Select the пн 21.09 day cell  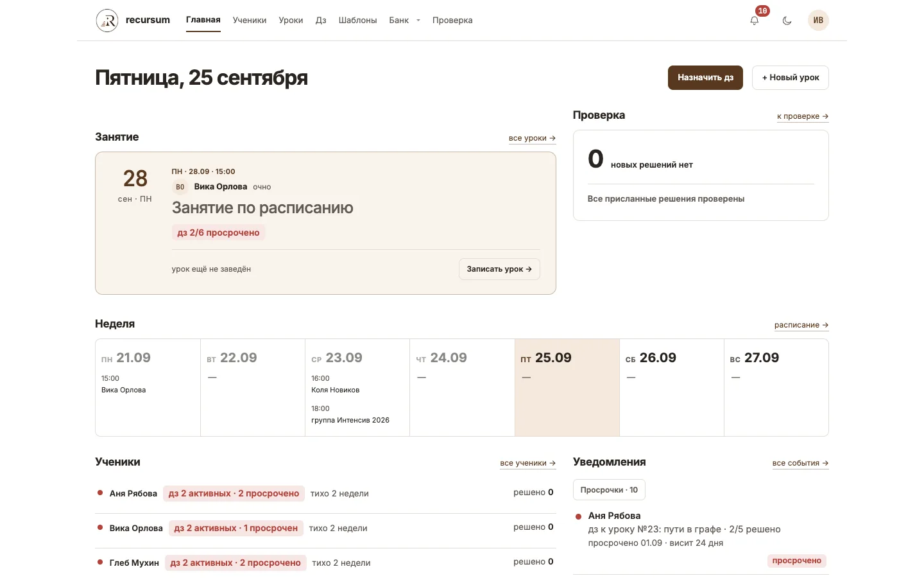[148, 388]
